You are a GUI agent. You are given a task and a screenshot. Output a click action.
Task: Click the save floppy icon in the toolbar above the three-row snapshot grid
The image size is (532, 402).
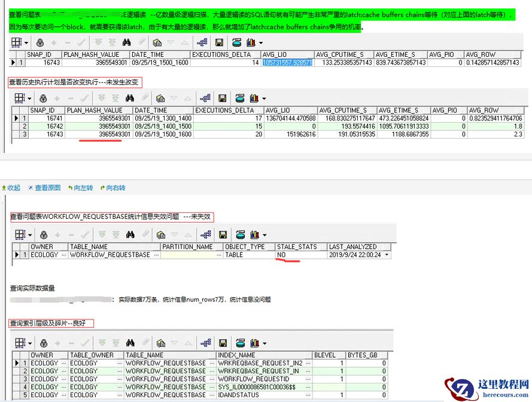[x=222, y=98]
